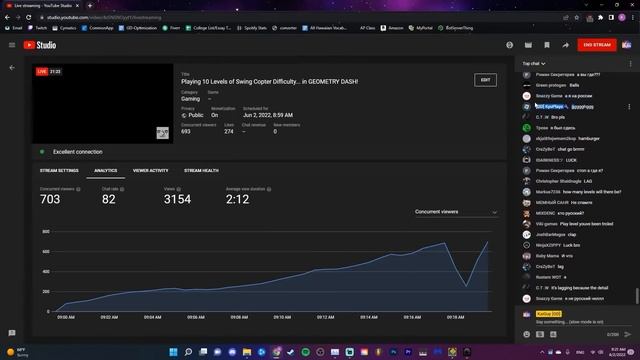This screenshot has width=640, height=360.
Task: Open the Stream Health tab
Action: coord(201,171)
